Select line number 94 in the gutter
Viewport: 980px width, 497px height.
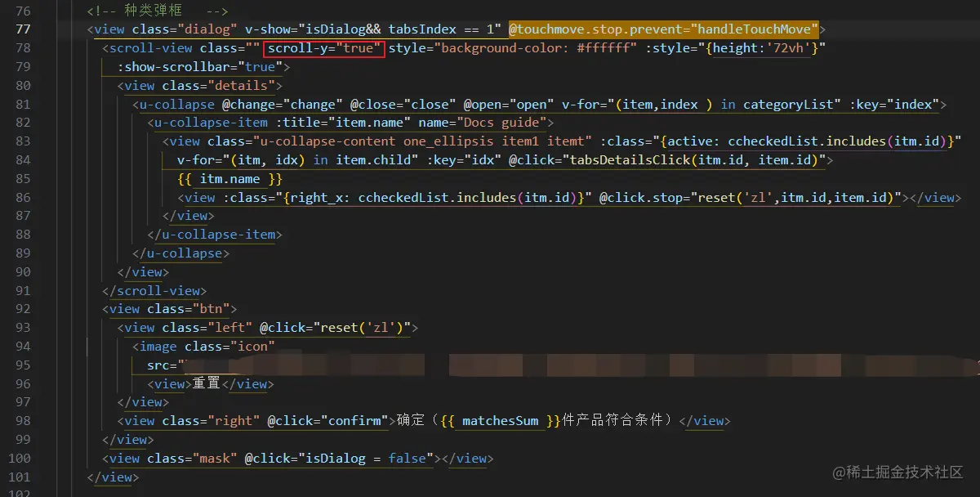(x=23, y=347)
